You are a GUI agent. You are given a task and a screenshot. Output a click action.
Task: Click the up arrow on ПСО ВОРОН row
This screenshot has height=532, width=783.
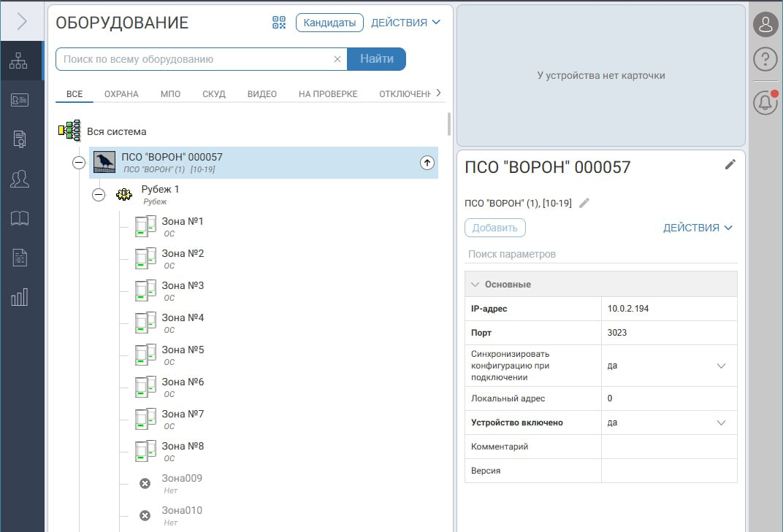(427, 163)
